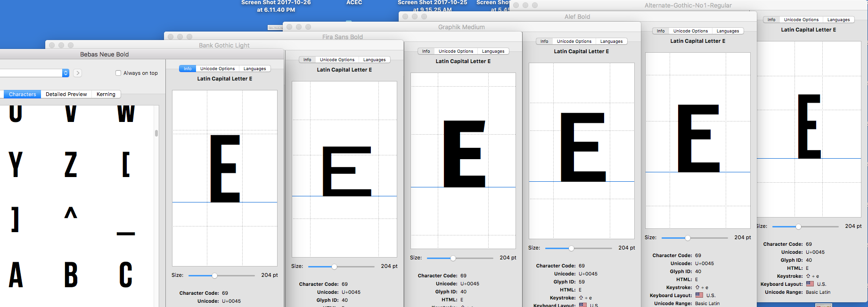
Task: Select the caret ^ glyph in the character grid
Action: click(71, 213)
